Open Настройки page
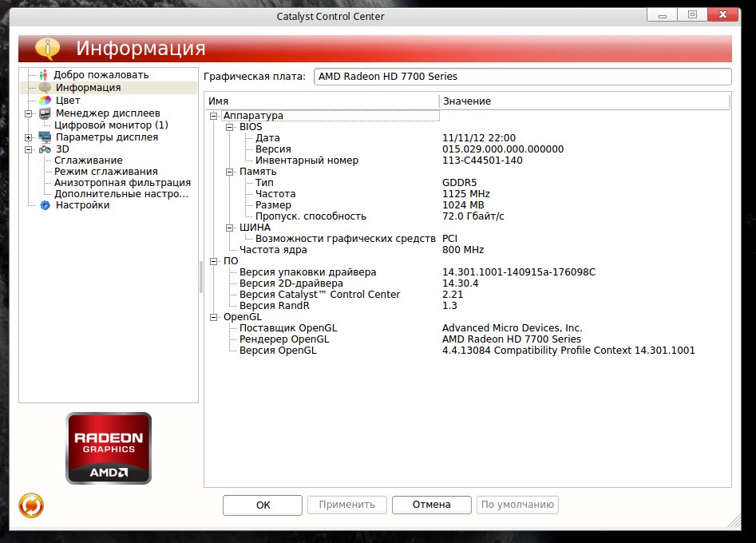The height and width of the screenshot is (543, 756). click(x=82, y=205)
